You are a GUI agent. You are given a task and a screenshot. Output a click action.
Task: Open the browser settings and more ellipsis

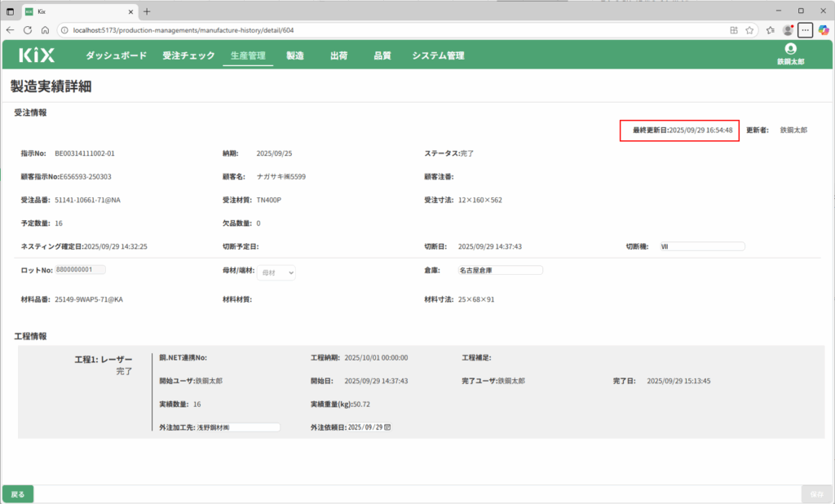805,30
